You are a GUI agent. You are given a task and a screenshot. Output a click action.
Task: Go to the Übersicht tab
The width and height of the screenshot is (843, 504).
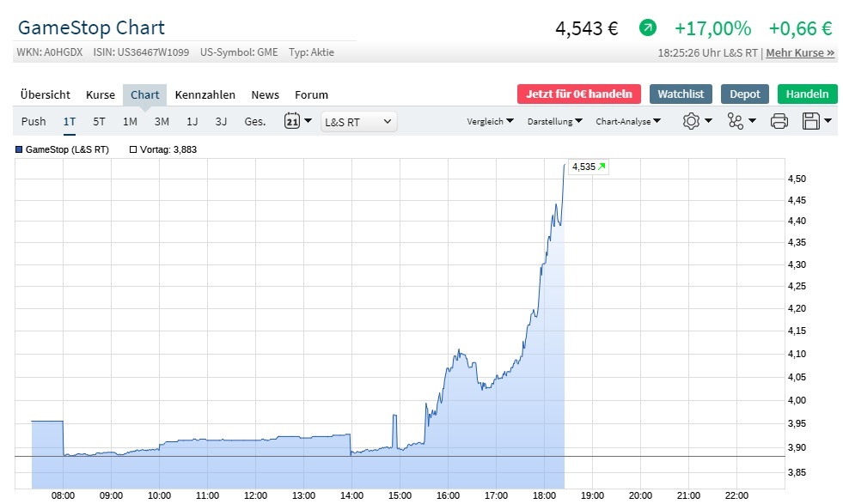coord(46,94)
